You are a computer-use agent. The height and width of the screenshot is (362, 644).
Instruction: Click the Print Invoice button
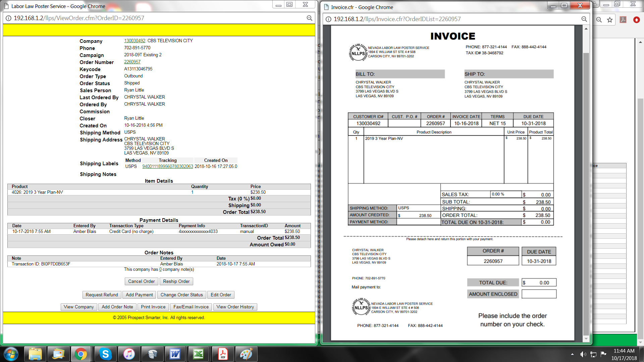tap(153, 307)
